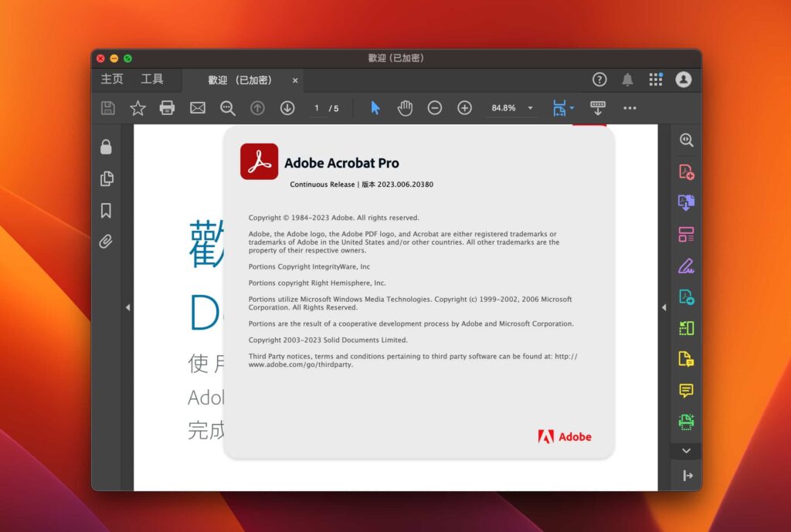Print the document

[x=167, y=107]
